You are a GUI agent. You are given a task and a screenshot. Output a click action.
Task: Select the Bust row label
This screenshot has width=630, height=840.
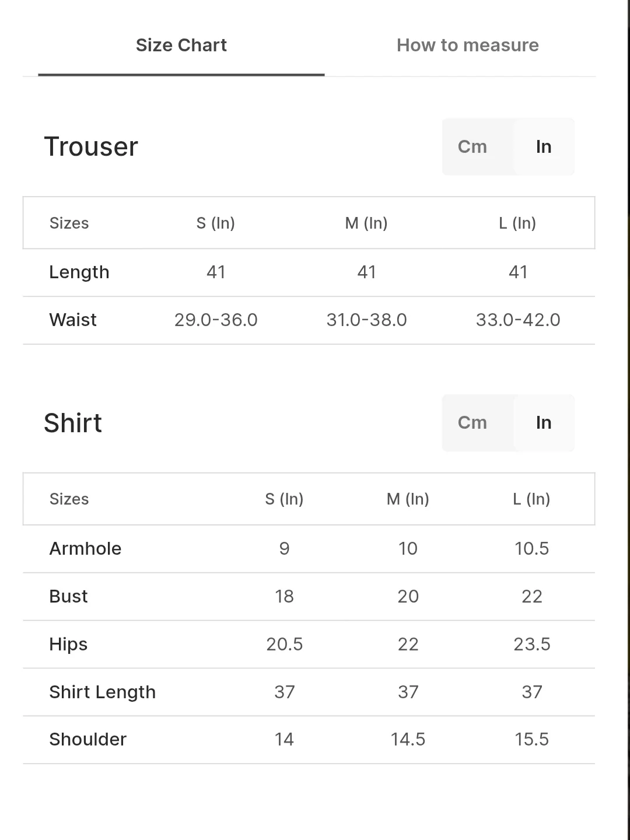pyautogui.click(x=68, y=596)
